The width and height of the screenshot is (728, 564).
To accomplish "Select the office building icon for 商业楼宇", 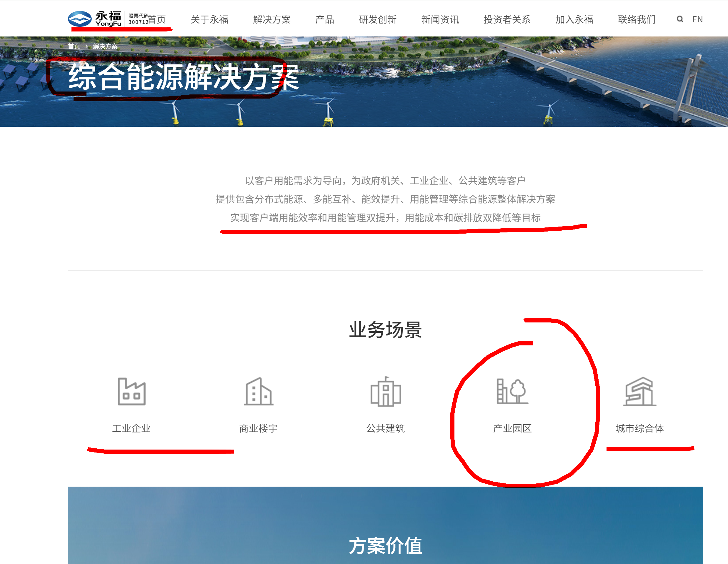I will 259,391.
